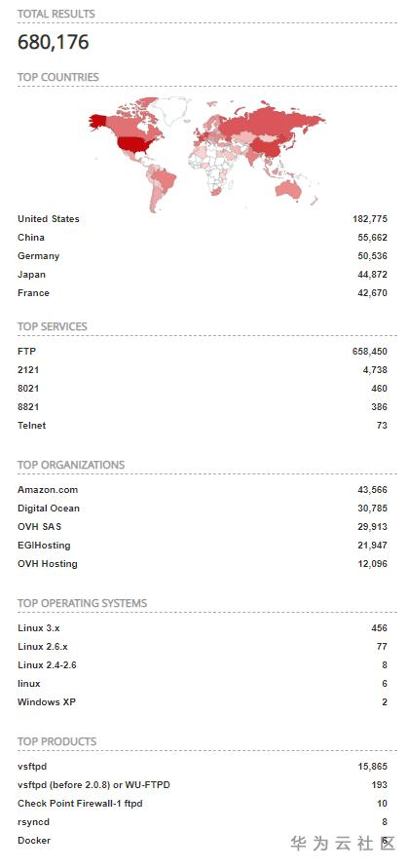Click the vsftpd product filter
408x868 pixels.
pos(32,767)
